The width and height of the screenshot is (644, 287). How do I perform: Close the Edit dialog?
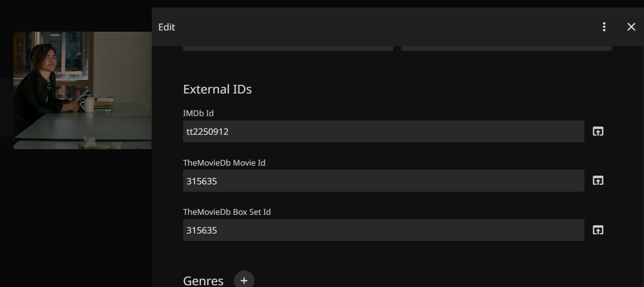coord(631,27)
